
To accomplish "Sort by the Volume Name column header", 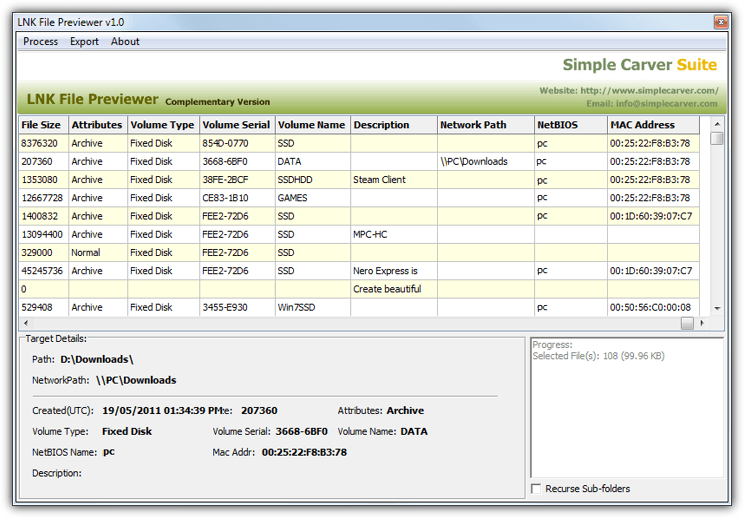I will (312, 125).
